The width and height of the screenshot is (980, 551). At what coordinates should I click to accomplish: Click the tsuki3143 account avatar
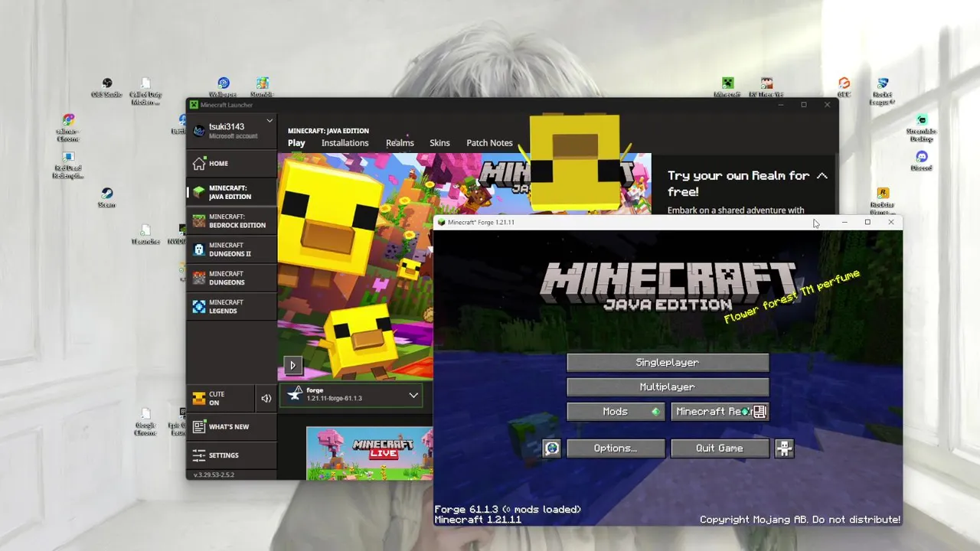(198, 131)
